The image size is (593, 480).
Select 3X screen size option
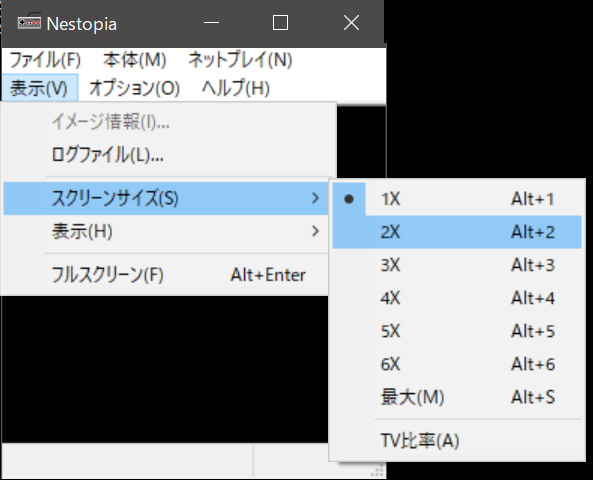(457, 265)
